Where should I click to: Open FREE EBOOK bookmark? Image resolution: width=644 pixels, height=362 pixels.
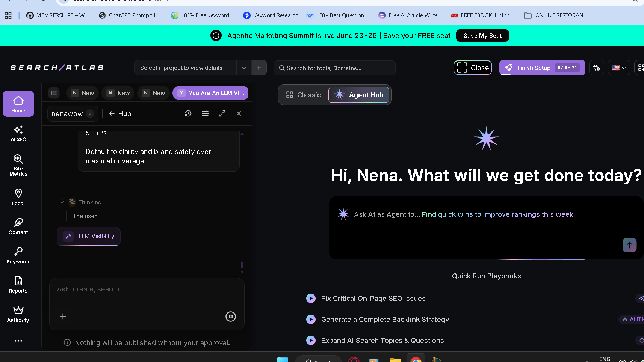[482, 15]
